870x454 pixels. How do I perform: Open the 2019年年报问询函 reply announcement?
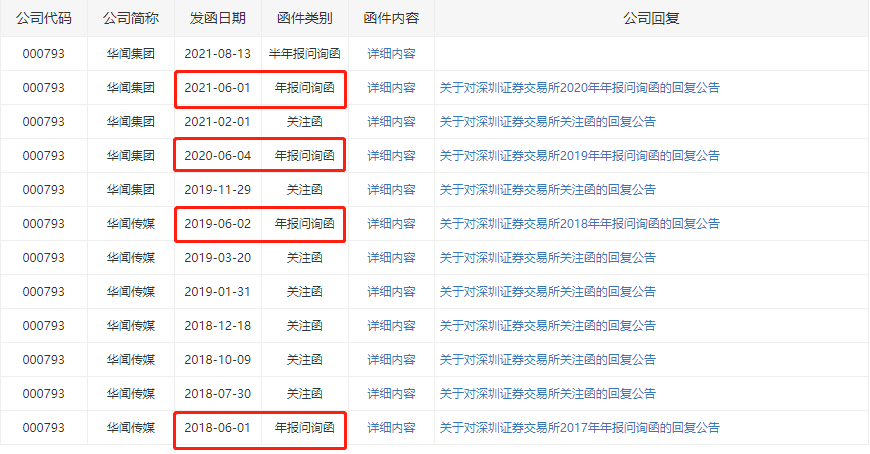coord(579,156)
